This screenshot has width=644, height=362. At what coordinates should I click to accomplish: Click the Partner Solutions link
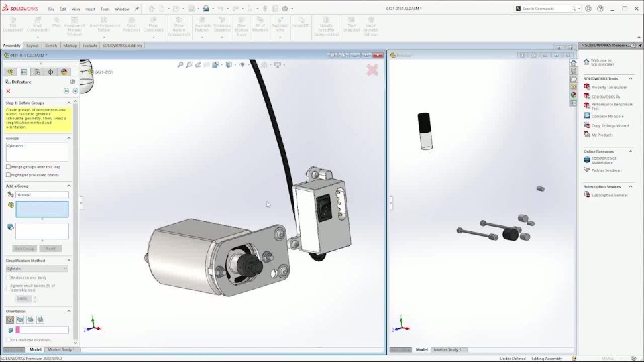(606, 170)
